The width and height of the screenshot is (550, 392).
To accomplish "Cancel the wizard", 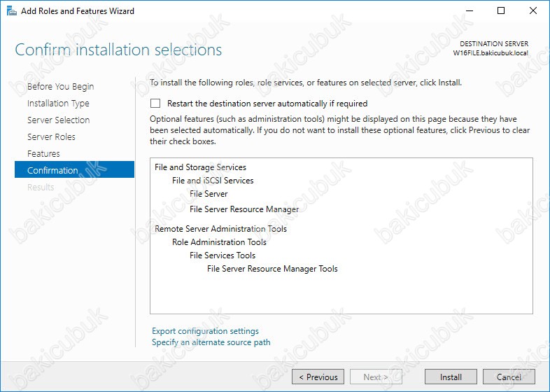I will click(x=509, y=377).
